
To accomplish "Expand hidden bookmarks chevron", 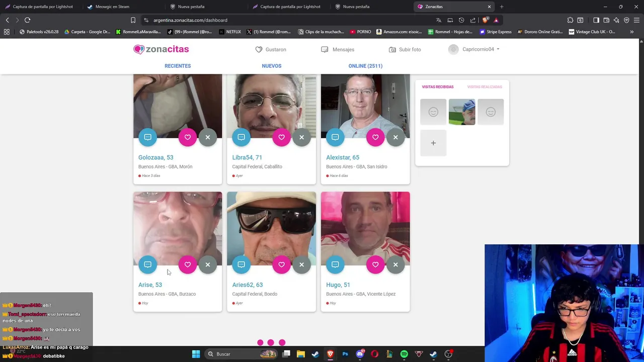I will click(x=632, y=32).
